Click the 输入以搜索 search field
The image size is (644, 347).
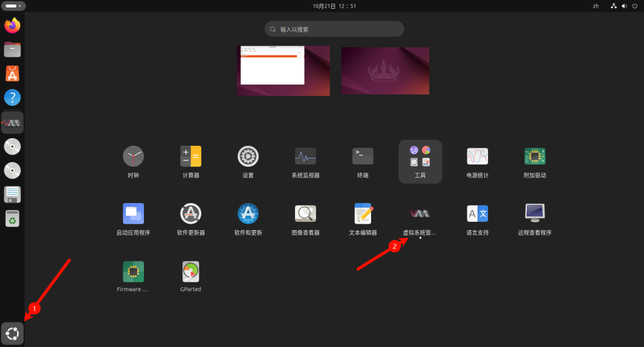point(334,29)
